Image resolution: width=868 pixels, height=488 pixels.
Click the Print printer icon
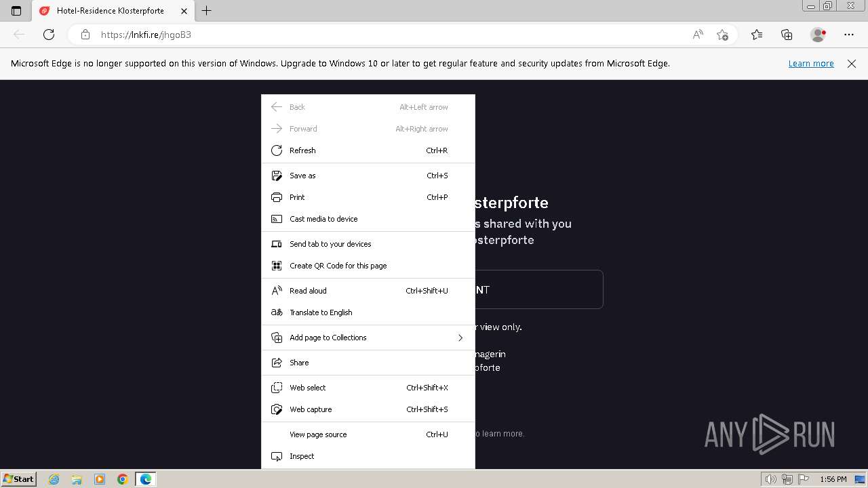pyautogui.click(x=277, y=197)
